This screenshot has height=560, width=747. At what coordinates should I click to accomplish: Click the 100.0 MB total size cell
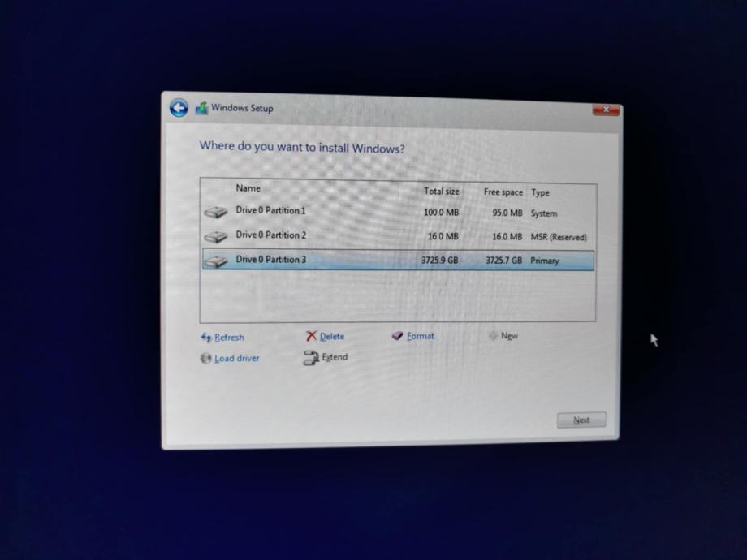441,213
